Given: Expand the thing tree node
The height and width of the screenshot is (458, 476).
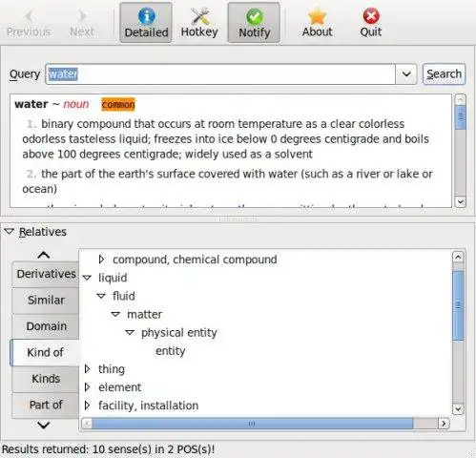Looking at the screenshot, I should pyautogui.click(x=87, y=369).
